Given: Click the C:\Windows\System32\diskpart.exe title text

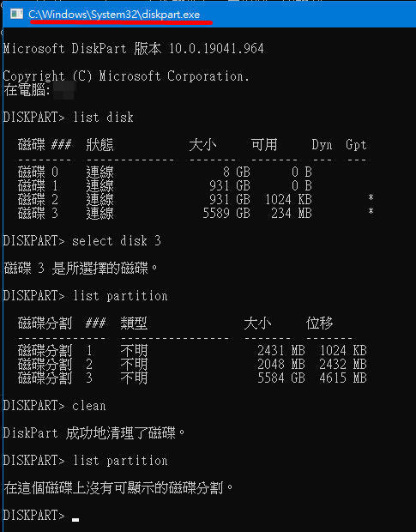Looking at the screenshot, I should pos(114,15).
